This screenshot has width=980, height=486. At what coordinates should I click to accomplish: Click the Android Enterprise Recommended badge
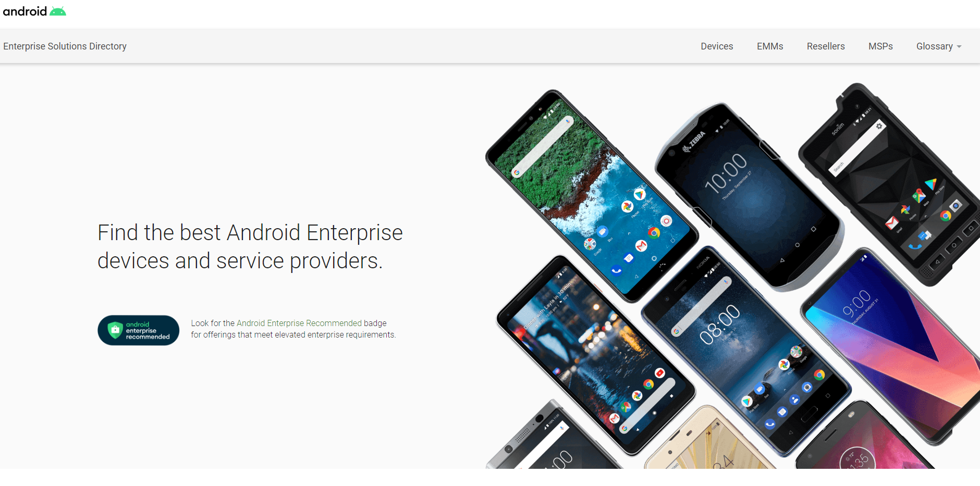click(138, 330)
